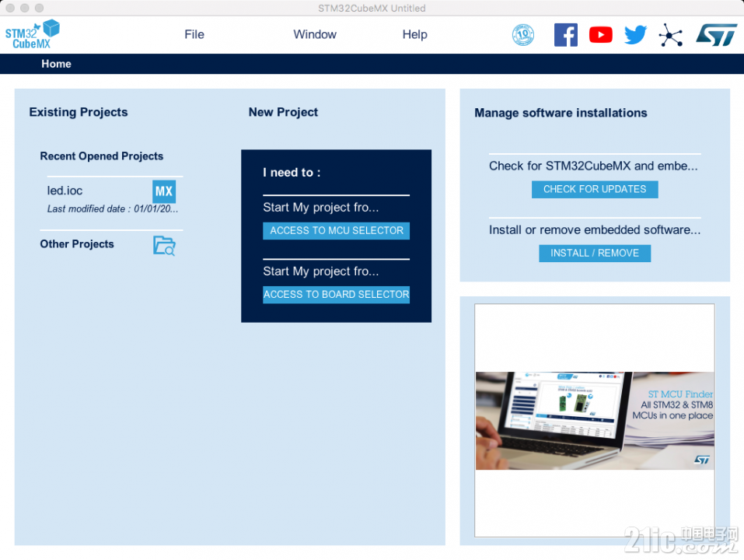
Task: Open the Twitter icon
Action: tap(635, 35)
